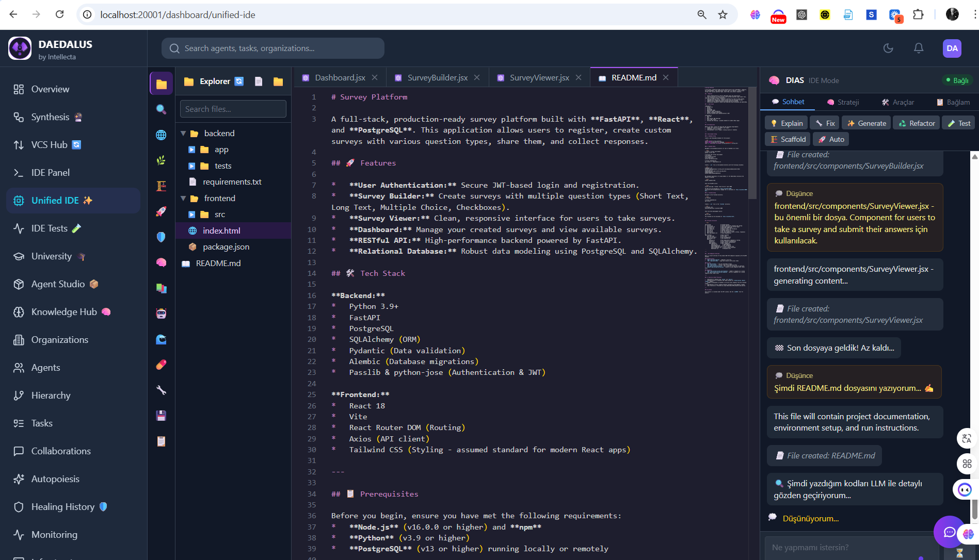Bookmark this page with the star icon

pyautogui.click(x=723, y=14)
